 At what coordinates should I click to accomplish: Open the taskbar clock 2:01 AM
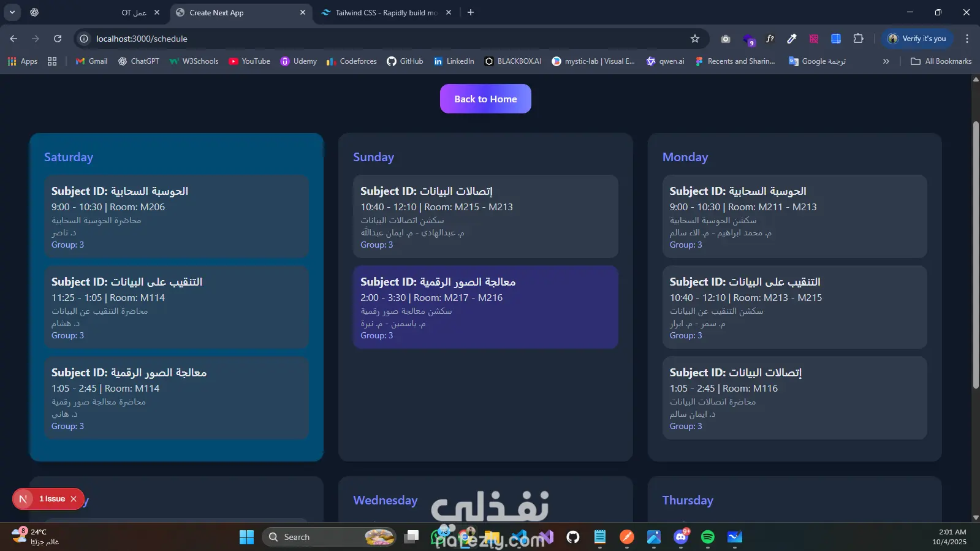(x=949, y=537)
